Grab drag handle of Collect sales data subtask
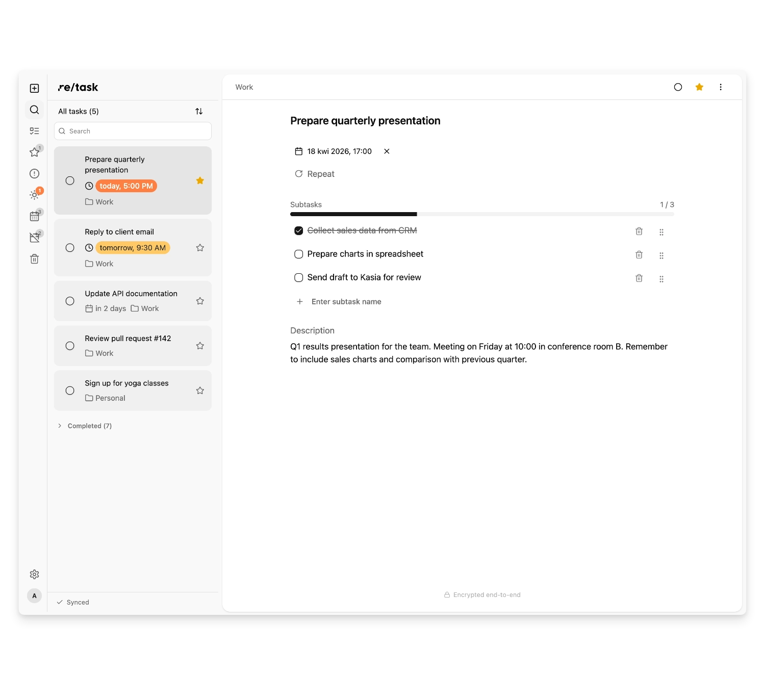765x700 pixels. (x=661, y=232)
